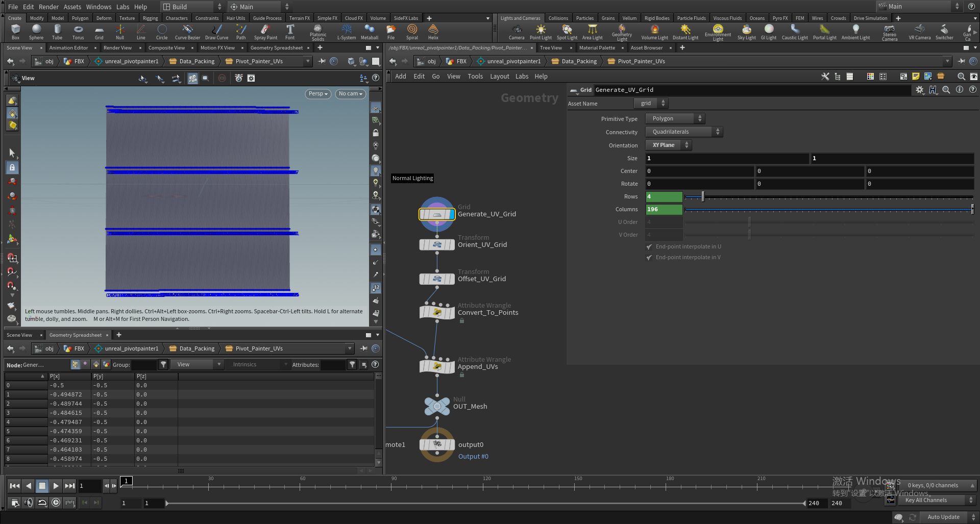Select the Generate_UV_Grid node

(x=437, y=215)
